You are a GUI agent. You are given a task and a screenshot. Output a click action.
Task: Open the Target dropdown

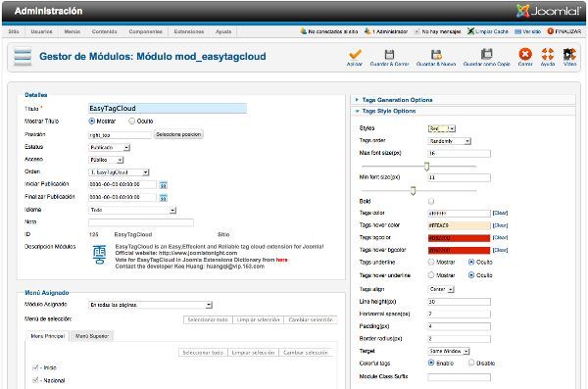[449, 351]
